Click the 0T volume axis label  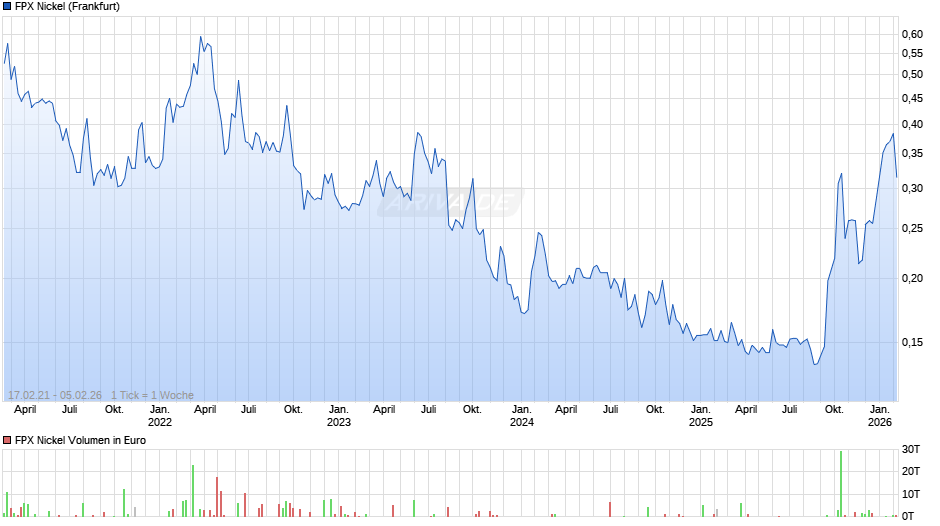click(x=908, y=516)
